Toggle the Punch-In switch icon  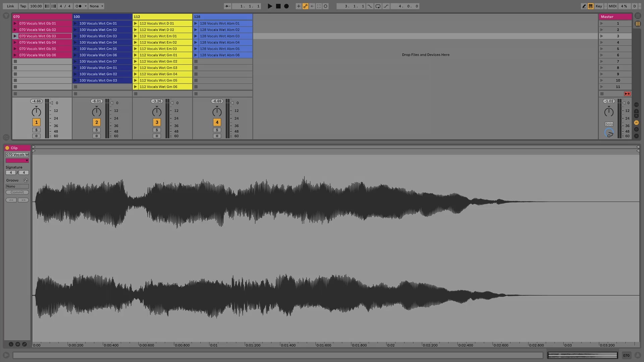click(370, 6)
